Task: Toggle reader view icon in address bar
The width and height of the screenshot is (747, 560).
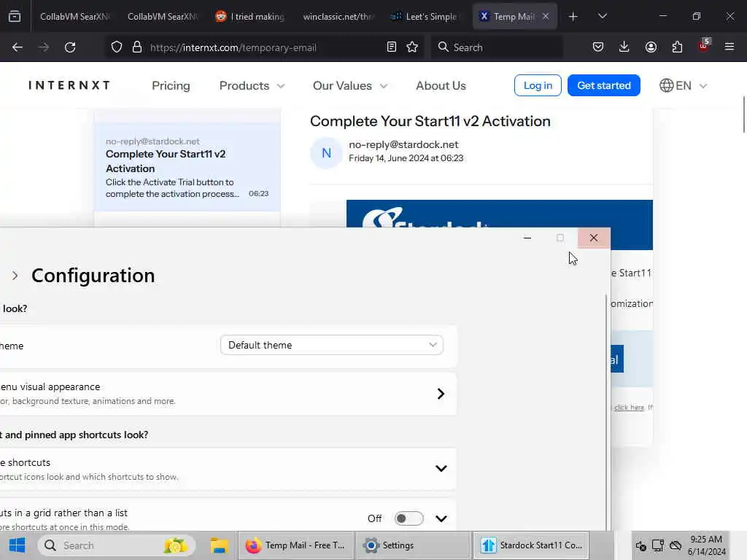Action: [x=392, y=47]
